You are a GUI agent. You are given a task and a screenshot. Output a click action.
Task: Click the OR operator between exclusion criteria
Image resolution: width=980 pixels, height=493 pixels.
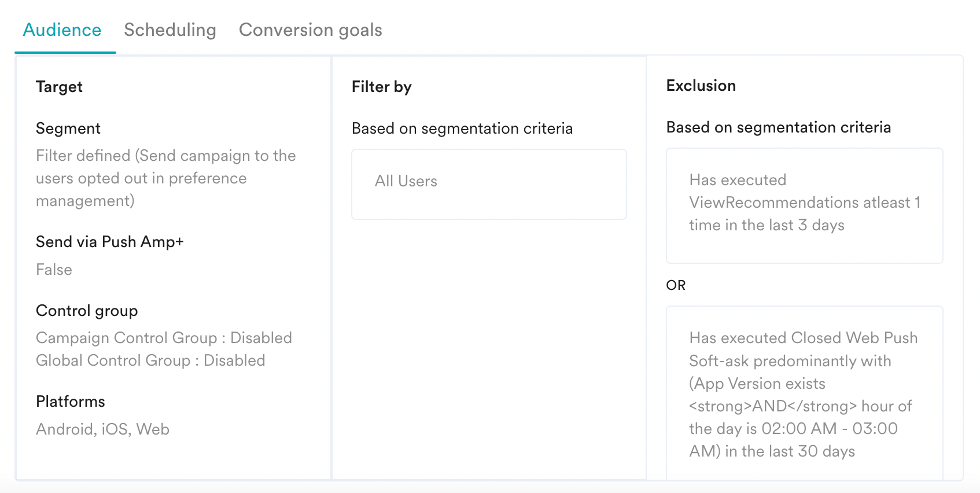point(676,285)
